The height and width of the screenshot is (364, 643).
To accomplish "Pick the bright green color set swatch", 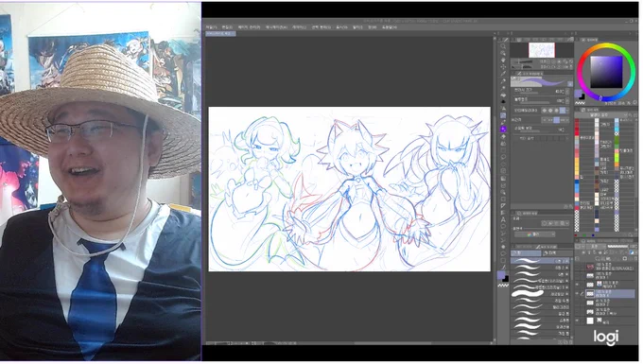I will point(617,157).
